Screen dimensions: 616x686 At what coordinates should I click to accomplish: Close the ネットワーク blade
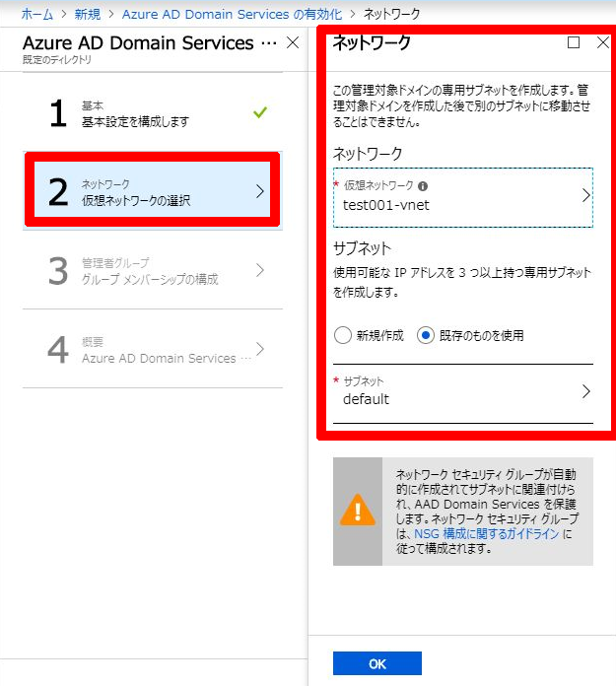[603, 42]
